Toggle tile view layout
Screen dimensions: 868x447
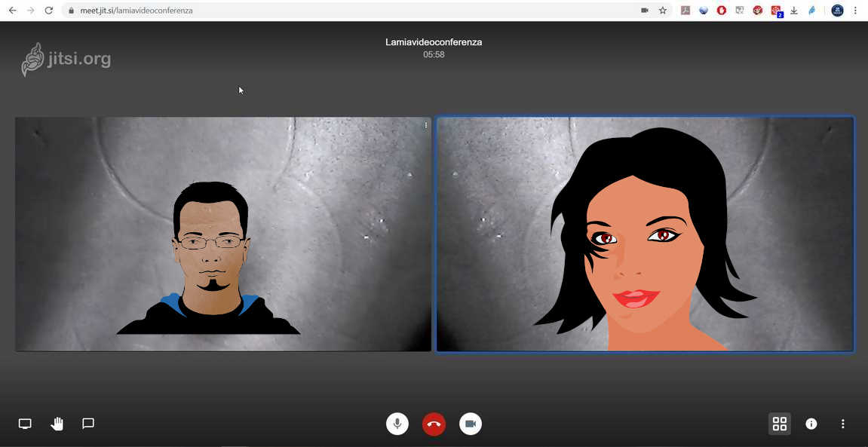coord(780,424)
